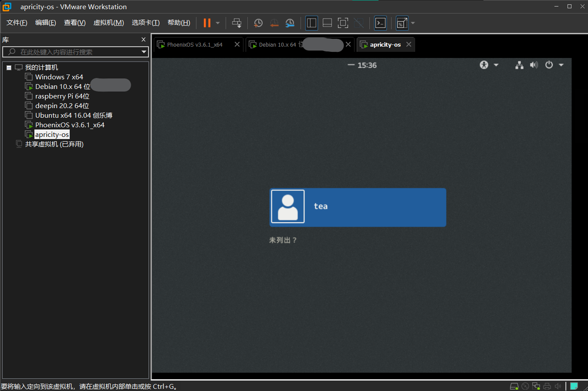The height and width of the screenshot is (391, 588).
Task: Pause the running virtual machine
Action: tap(207, 23)
